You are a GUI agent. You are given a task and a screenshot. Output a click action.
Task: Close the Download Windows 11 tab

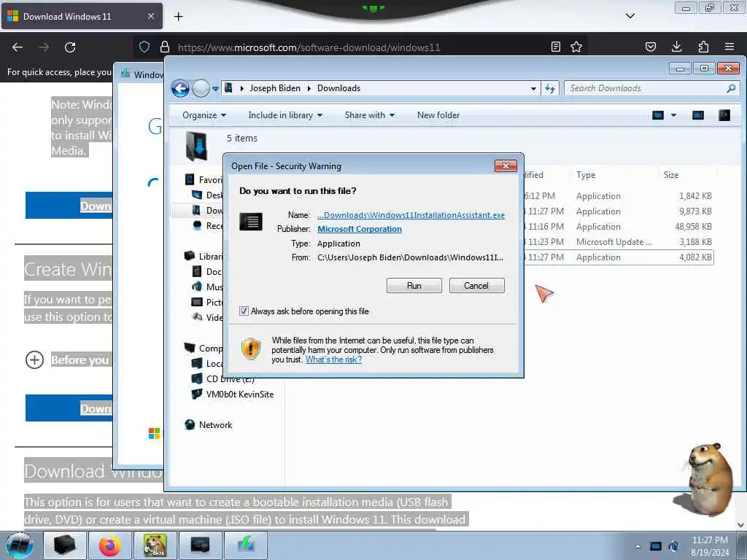(x=151, y=16)
